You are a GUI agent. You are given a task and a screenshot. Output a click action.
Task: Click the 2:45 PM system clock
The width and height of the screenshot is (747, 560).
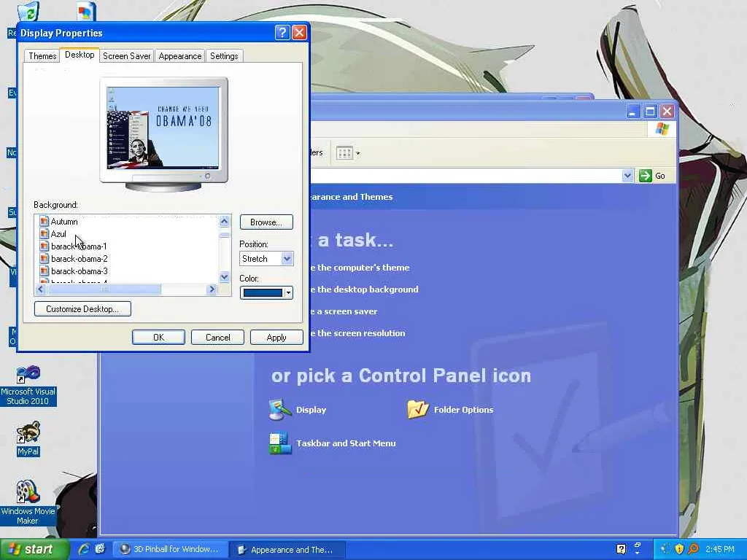[720, 550]
